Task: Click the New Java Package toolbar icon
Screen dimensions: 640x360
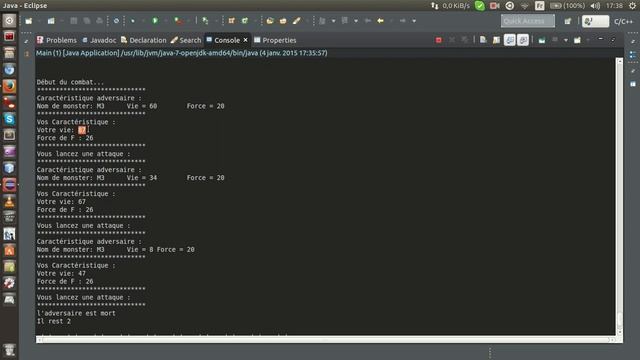Action: pyautogui.click(x=231, y=20)
